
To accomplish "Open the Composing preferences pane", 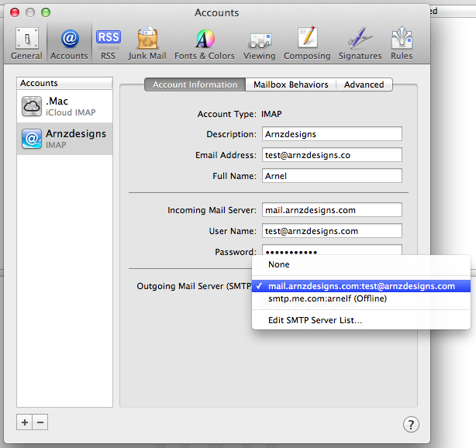I will (x=307, y=43).
